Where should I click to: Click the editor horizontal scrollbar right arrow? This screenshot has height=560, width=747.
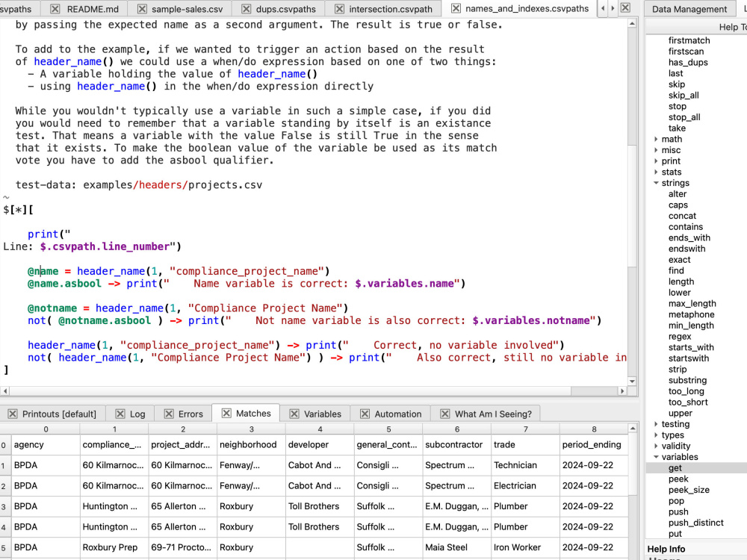[x=622, y=391]
